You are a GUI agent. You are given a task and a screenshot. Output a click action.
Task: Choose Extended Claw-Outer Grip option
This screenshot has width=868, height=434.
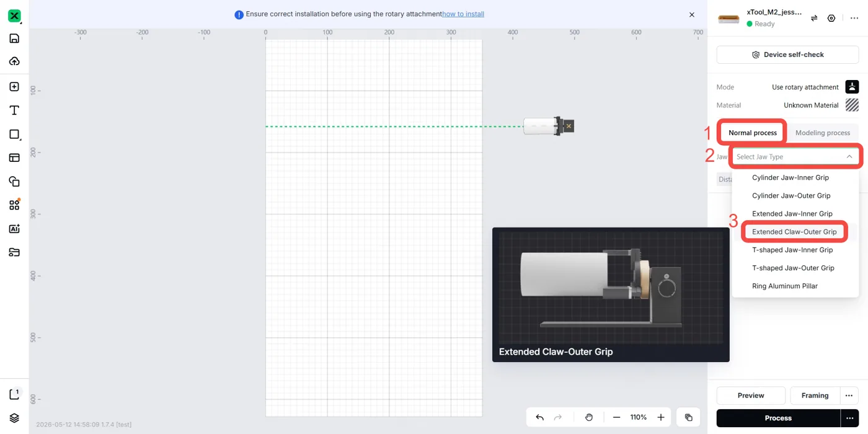(x=794, y=232)
